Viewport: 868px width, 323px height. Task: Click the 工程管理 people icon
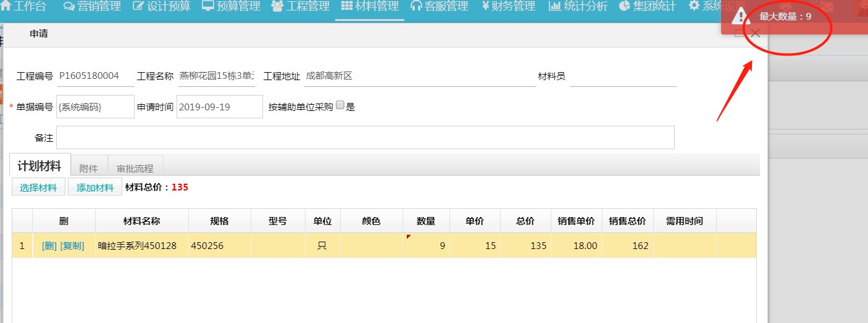point(277,6)
